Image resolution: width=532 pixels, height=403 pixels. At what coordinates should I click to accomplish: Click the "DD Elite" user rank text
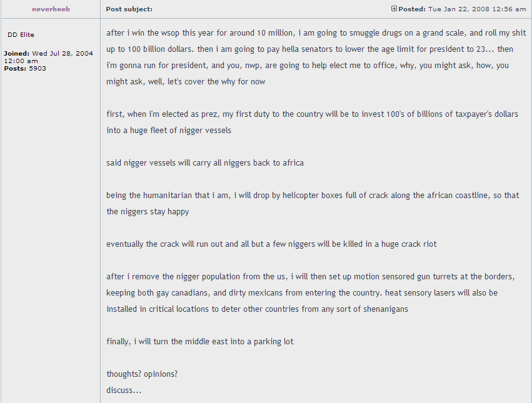pos(21,35)
